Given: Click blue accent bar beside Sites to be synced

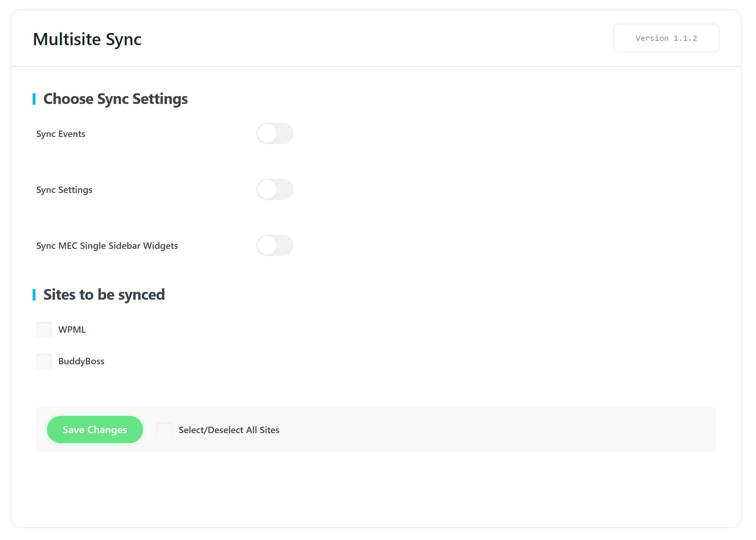Looking at the screenshot, I should (x=34, y=295).
